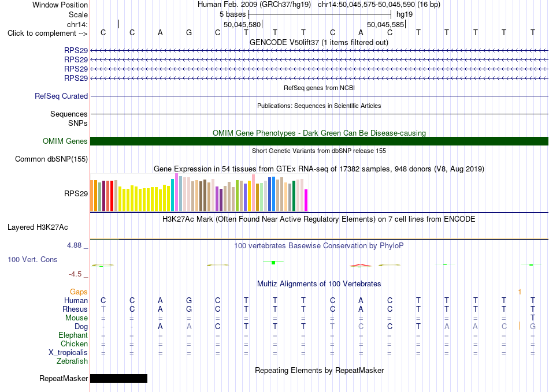Click the 'hg19' label by the scale bar

(x=405, y=14)
